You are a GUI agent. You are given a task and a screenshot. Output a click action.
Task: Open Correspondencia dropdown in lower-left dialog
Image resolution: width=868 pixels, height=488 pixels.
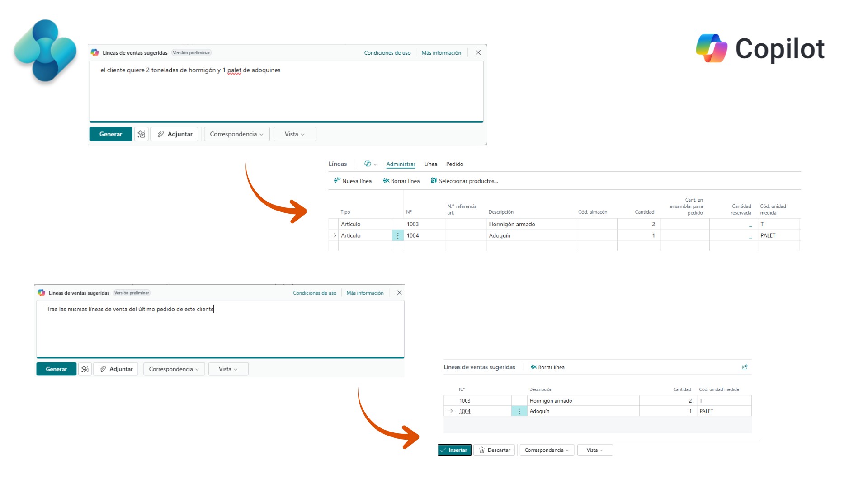[x=174, y=369]
